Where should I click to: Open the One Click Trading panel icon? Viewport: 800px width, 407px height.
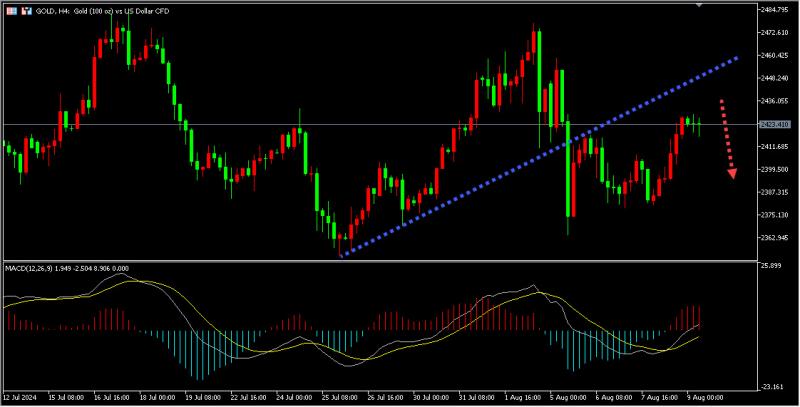tap(27, 11)
